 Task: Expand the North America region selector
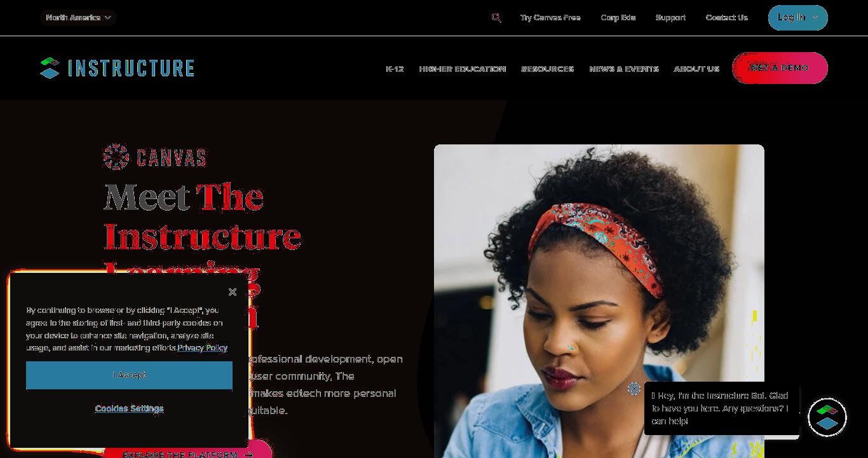[x=78, y=18]
